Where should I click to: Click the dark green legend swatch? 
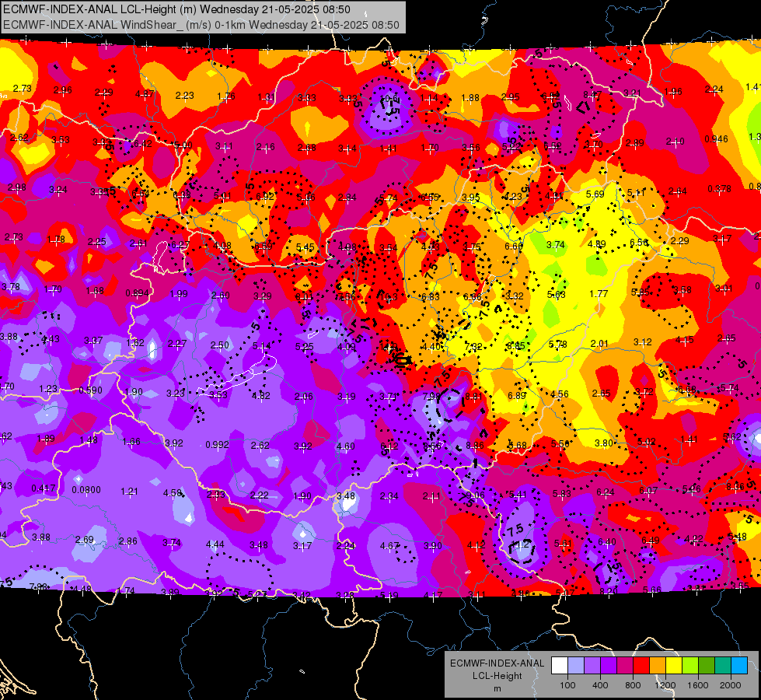pos(707,666)
